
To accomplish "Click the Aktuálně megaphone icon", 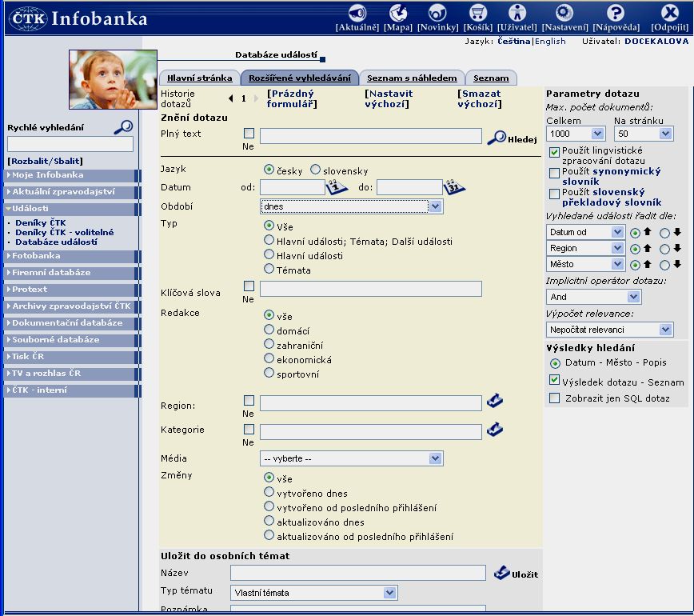I will [357, 13].
